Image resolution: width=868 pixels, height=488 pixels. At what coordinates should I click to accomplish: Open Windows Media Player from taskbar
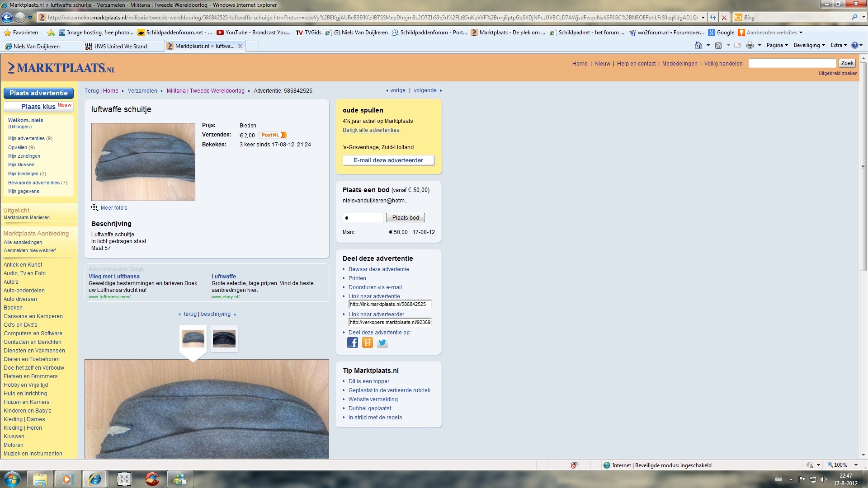tap(67, 479)
